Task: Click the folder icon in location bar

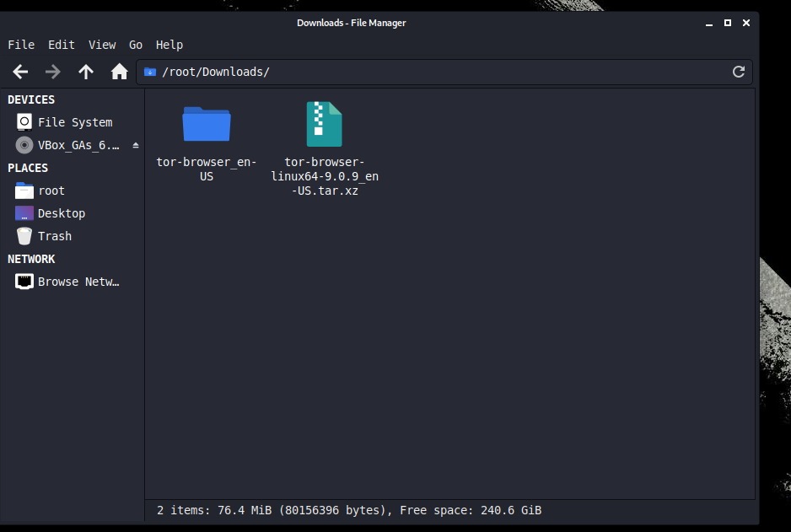Action: tap(150, 73)
